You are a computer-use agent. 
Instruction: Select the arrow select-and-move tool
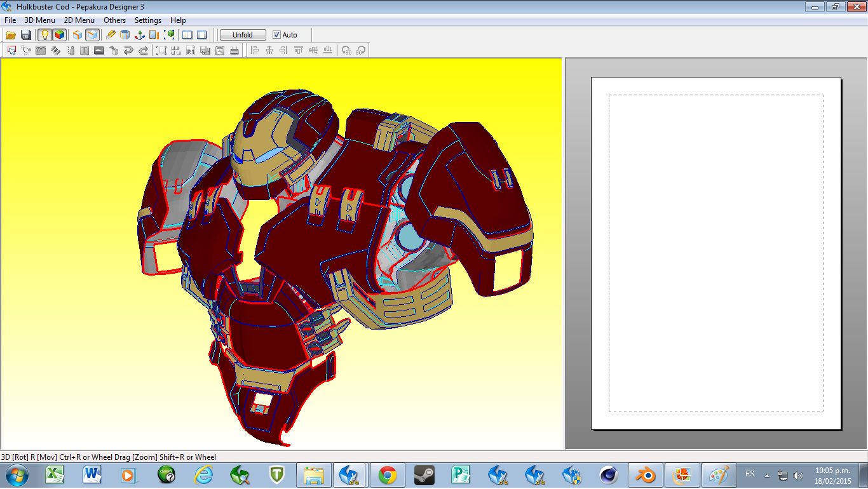tap(11, 50)
